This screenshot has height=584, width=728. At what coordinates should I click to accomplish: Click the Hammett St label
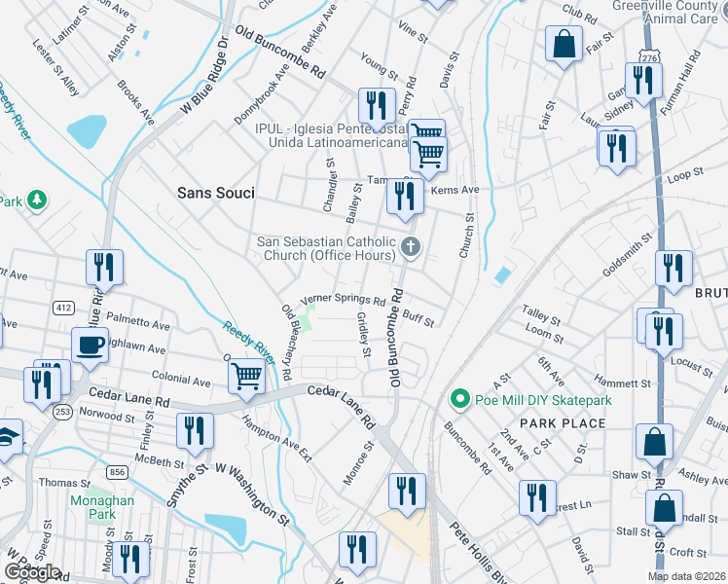(x=623, y=382)
